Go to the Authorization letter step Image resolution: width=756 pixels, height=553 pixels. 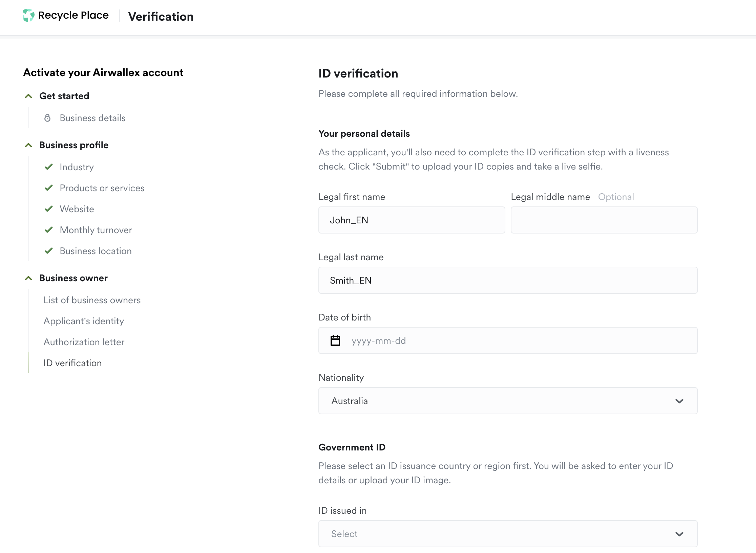pos(84,342)
